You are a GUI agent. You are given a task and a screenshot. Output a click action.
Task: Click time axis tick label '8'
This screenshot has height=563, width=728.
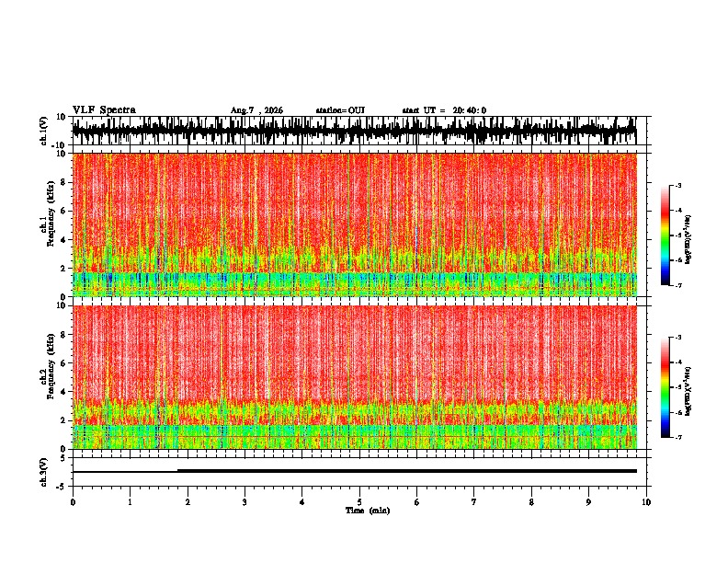[531, 502]
